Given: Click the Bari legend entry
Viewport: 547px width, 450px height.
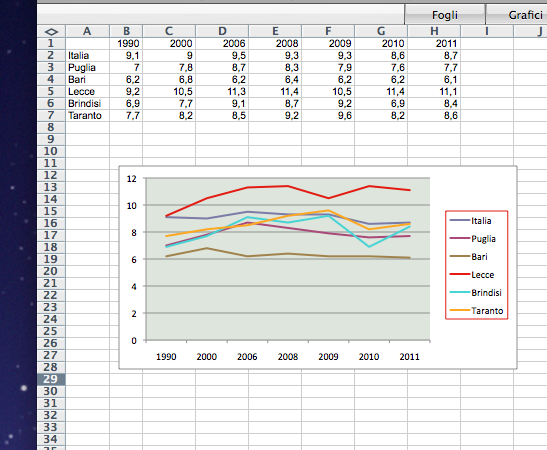Looking at the screenshot, I should pos(469,257).
